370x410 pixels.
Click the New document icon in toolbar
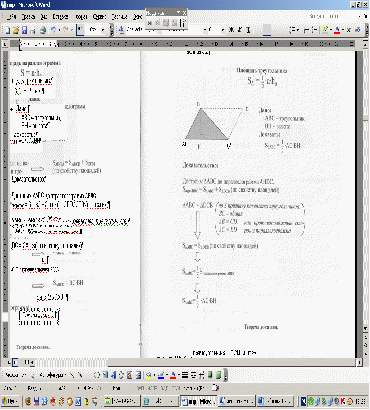coord(7,30)
